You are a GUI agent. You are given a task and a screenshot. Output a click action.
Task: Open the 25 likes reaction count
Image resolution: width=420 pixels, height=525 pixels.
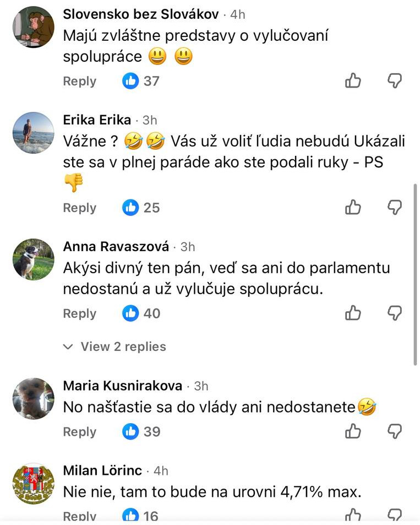[x=141, y=208]
